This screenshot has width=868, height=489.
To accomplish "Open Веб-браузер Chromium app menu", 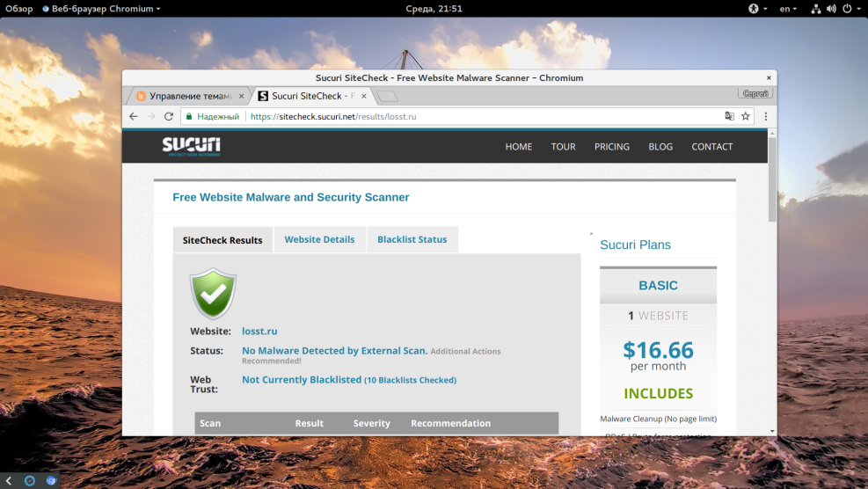I will pyautogui.click(x=102, y=8).
